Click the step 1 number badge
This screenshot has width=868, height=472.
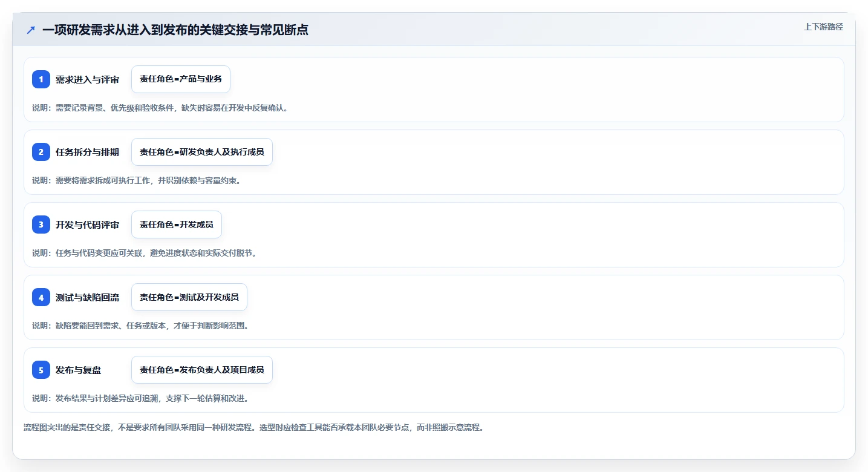(x=41, y=79)
